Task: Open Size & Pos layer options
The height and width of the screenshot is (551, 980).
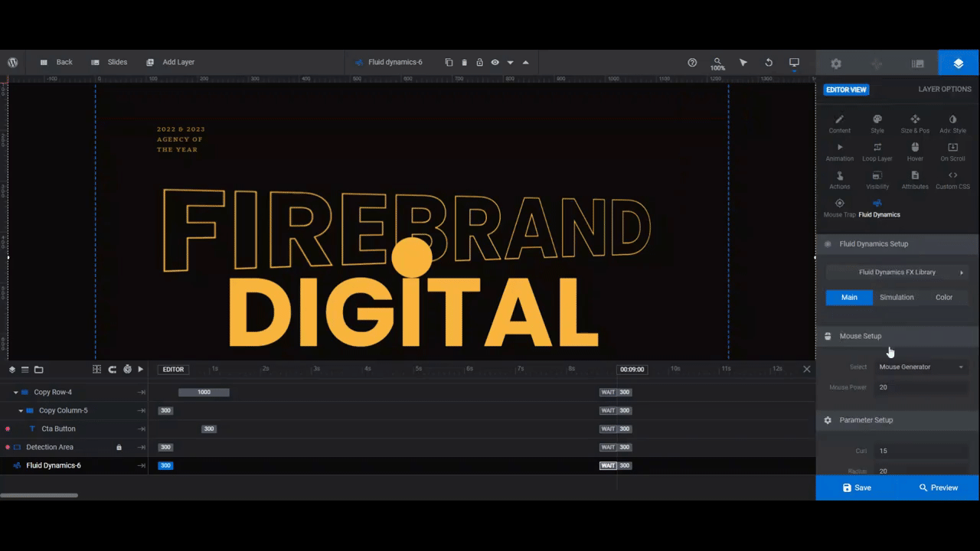Action: click(915, 124)
